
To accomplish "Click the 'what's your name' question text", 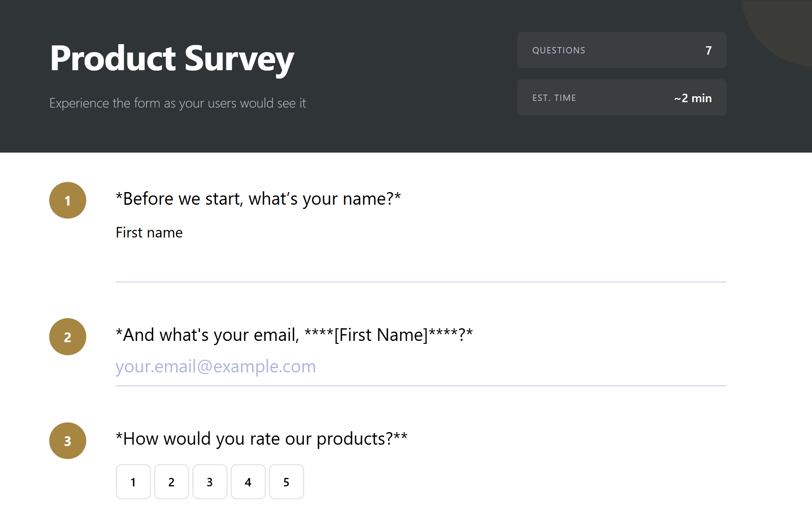I will click(x=258, y=199).
